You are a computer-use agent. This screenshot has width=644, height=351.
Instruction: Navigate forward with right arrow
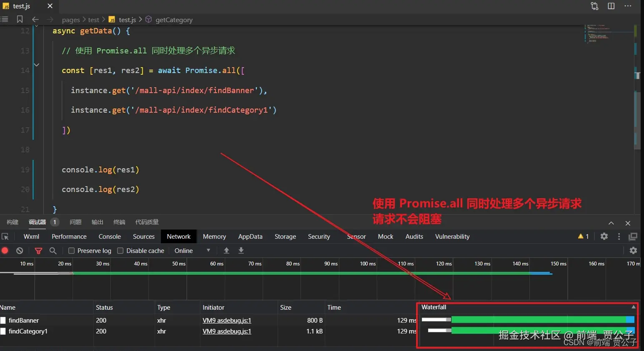pos(50,19)
